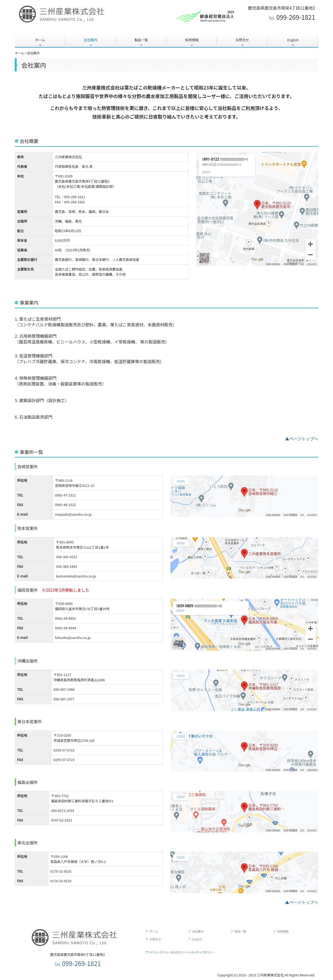333x980 pixels.
Task: Switch to the English navigation item
Action: 293,40
